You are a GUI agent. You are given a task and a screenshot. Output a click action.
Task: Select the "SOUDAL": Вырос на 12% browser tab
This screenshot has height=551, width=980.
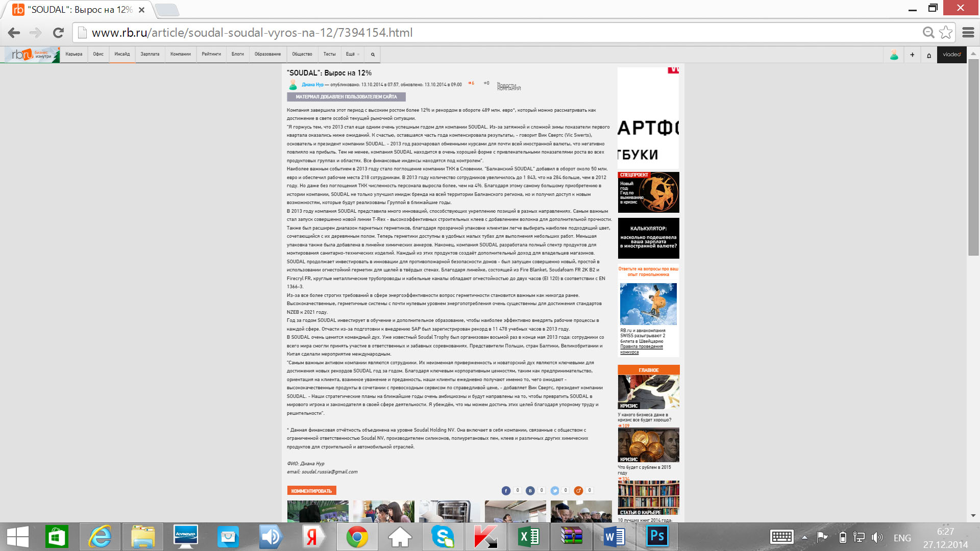pyautogui.click(x=80, y=10)
